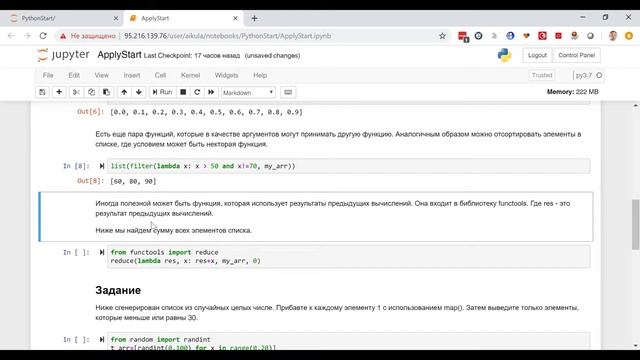Click the Задание heading
640x360 pixels.
(x=118, y=290)
